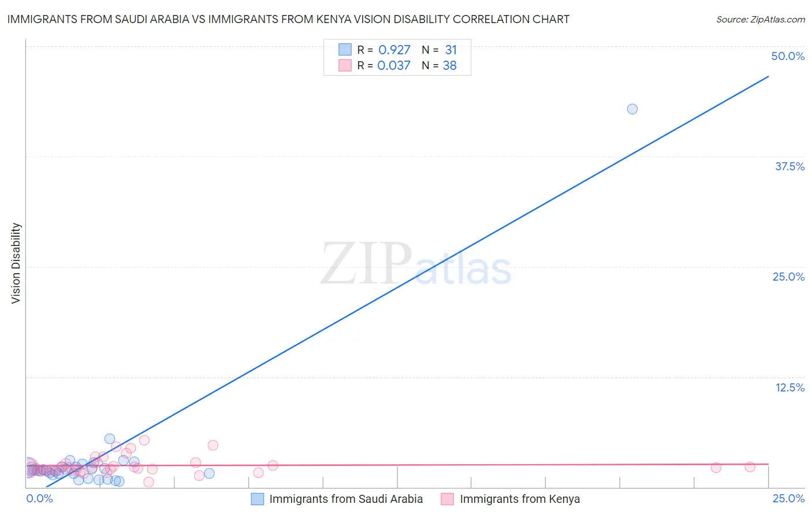812x515 pixels.
Task: Select the Immigrants from Saudi Arabia legend label
Action: 346,499
